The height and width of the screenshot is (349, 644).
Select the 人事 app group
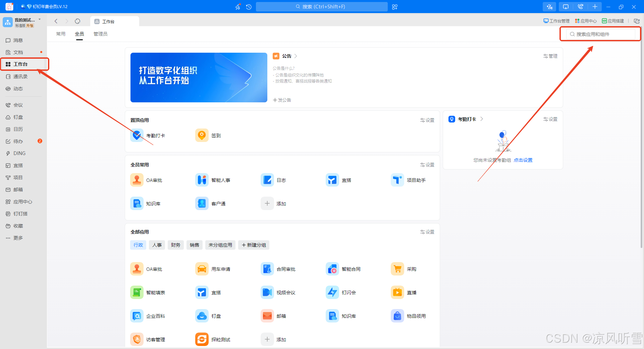click(157, 245)
